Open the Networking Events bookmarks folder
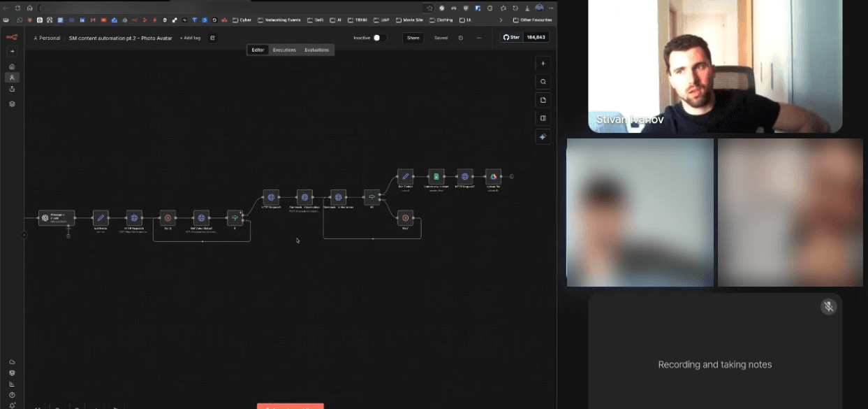Image resolution: width=868 pixels, height=409 pixels. [x=279, y=20]
